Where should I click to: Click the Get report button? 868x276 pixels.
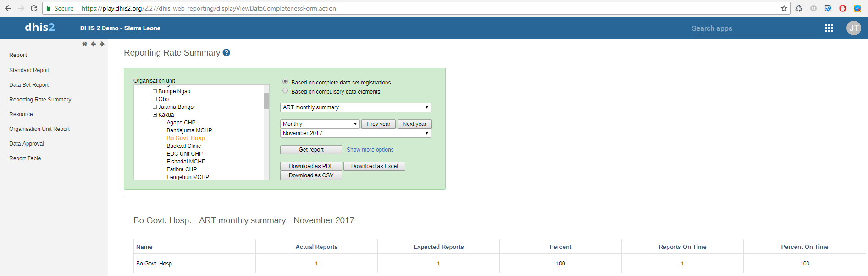311,150
